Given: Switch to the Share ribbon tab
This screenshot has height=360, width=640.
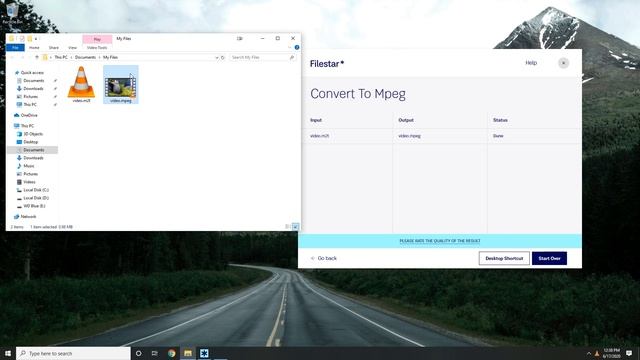Looking at the screenshot, I should [x=53, y=48].
